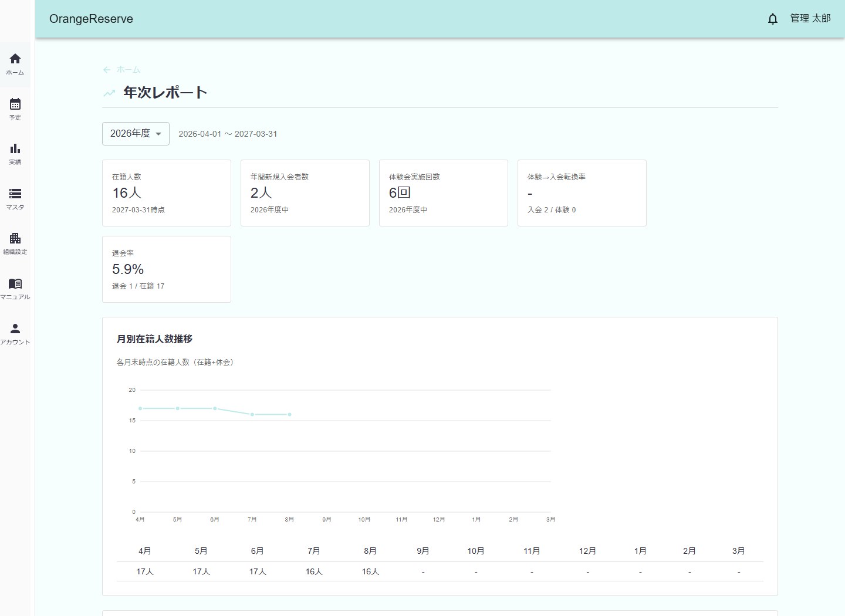Viewport: 845px width, 616px height.
Task: Click the 10月 column header in the table
Action: [476, 551]
